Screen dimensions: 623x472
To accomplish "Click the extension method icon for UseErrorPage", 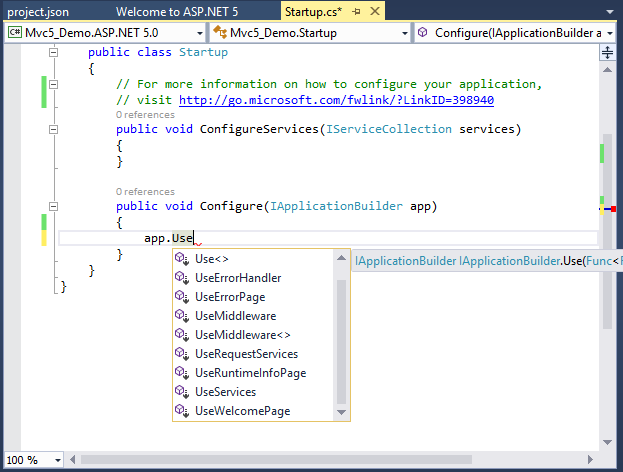I will [x=182, y=297].
